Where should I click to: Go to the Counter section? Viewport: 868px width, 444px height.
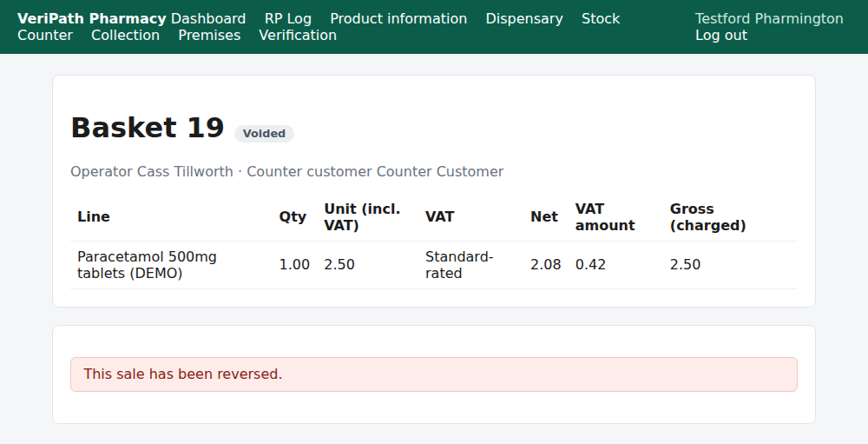[x=45, y=36]
